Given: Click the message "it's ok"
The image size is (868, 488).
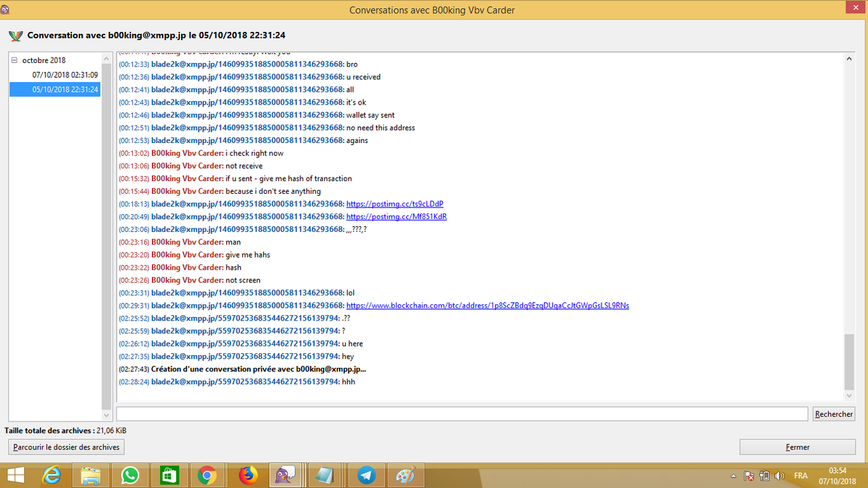Looking at the screenshot, I should 356,102.
